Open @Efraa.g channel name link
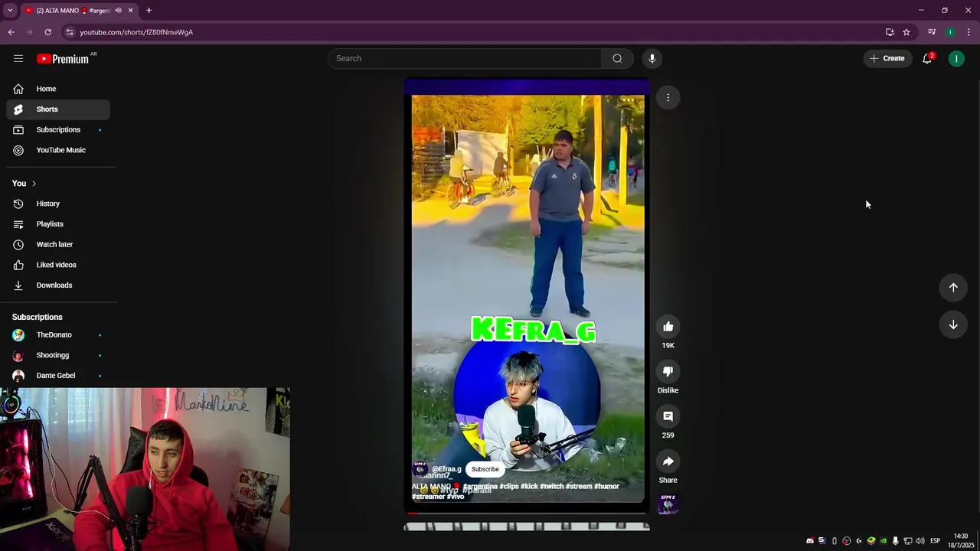 446,469
